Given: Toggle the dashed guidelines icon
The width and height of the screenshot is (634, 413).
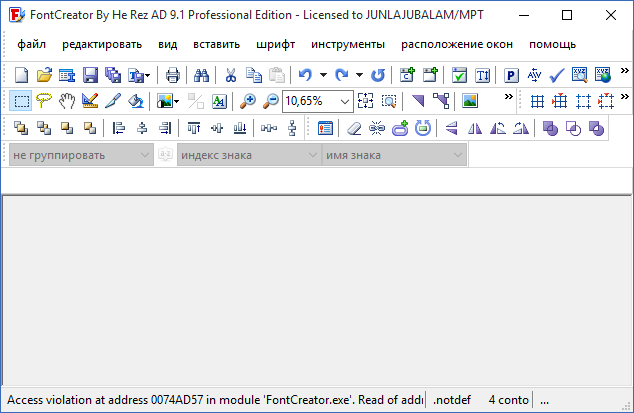Looking at the screenshot, I should coord(583,101).
